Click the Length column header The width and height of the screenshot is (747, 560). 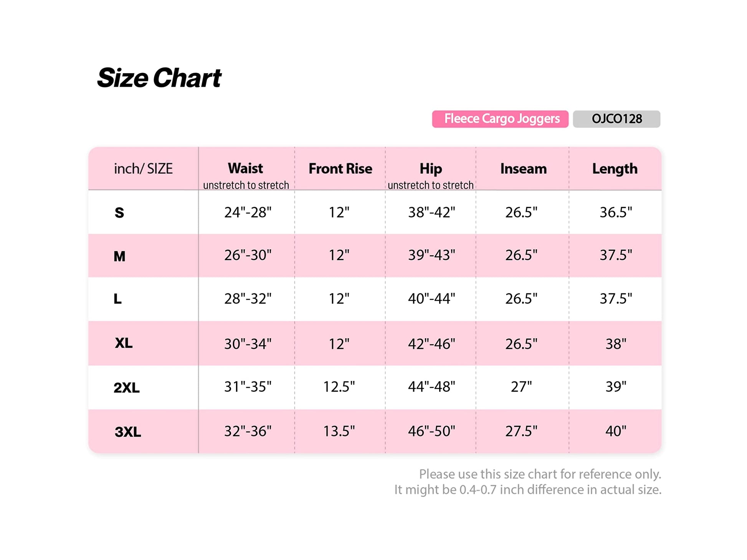(615, 169)
